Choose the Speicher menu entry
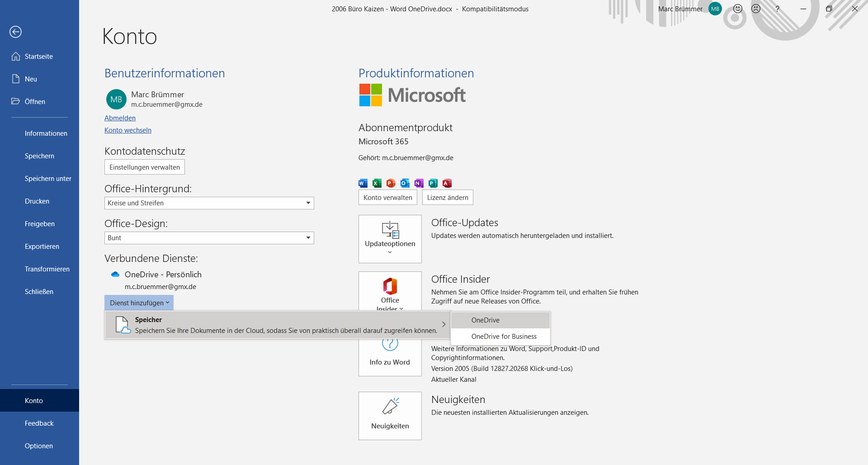Image resolution: width=868 pixels, height=465 pixels. pyautogui.click(x=278, y=325)
